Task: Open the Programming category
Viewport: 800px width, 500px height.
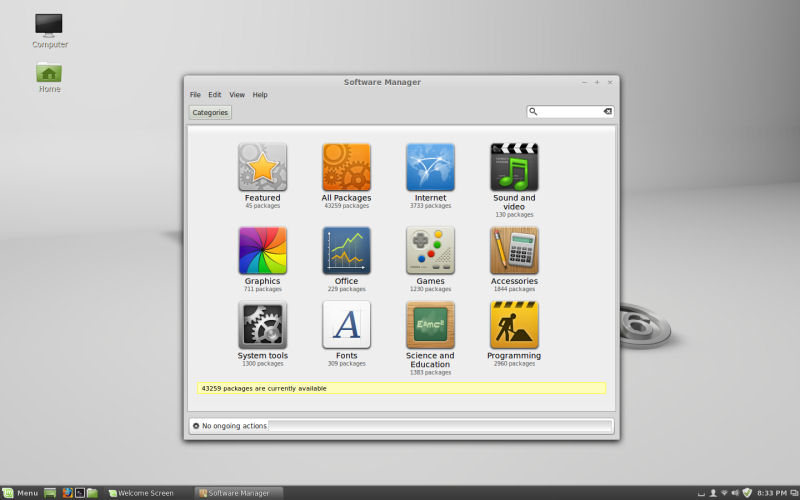Action: pyautogui.click(x=514, y=325)
